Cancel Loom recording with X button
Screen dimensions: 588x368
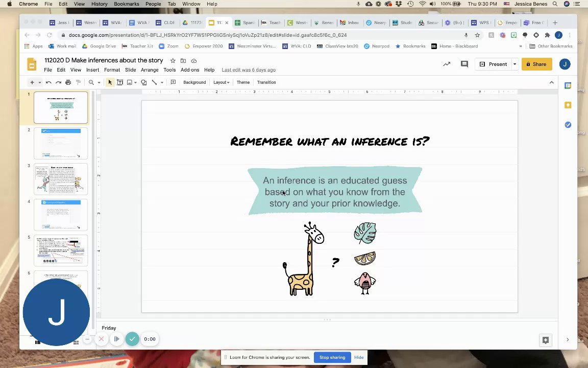101,339
